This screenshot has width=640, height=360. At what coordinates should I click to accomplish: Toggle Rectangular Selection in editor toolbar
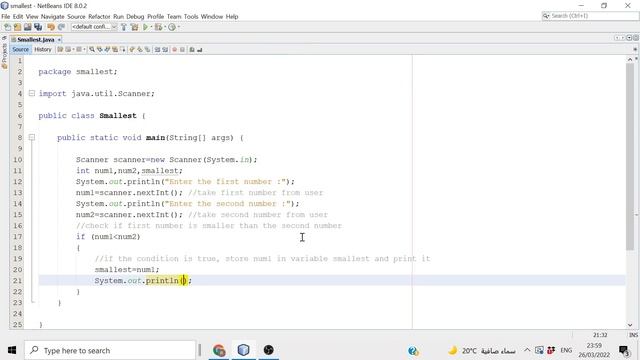tap(122, 49)
